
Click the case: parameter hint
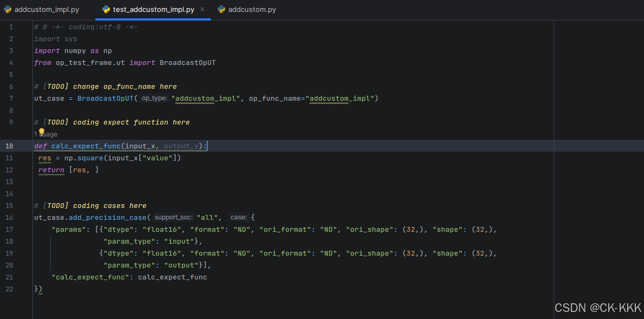pos(238,218)
